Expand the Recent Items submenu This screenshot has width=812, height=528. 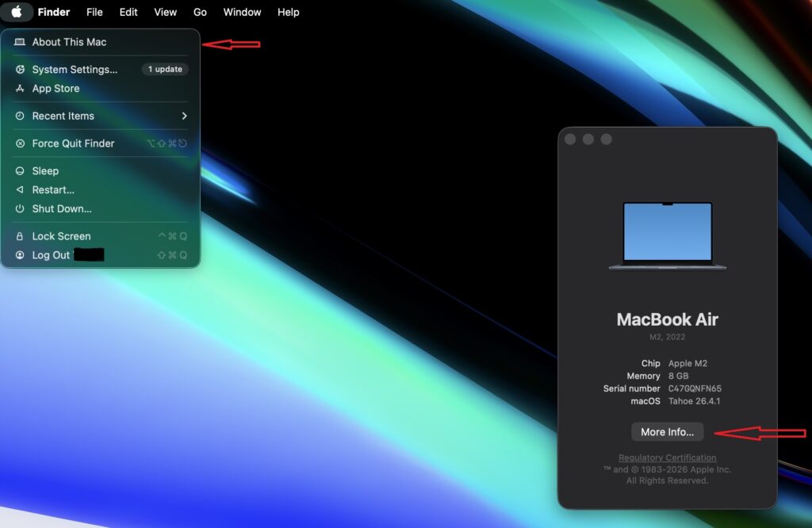pos(100,116)
